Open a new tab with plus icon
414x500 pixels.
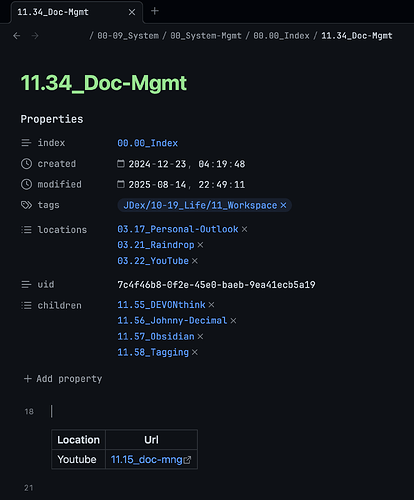coord(155,11)
